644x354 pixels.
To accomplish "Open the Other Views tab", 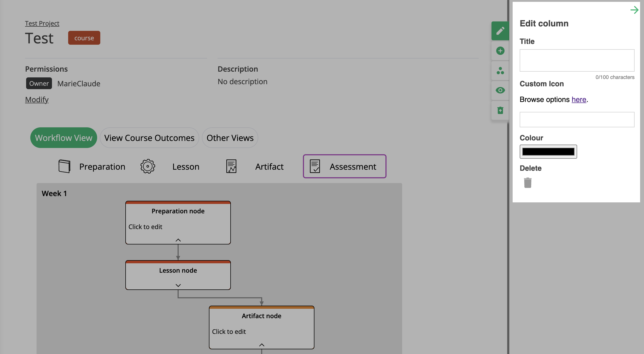I will [230, 138].
